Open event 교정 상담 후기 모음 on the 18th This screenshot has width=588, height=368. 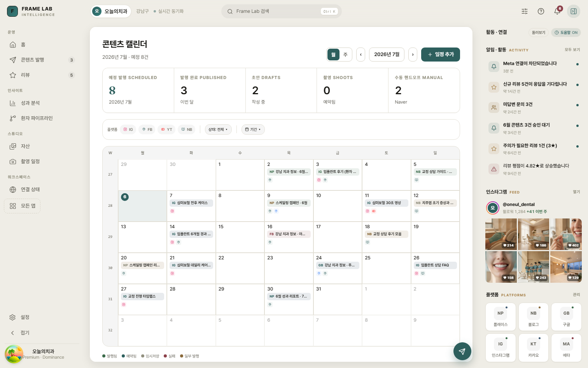[386, 234]
